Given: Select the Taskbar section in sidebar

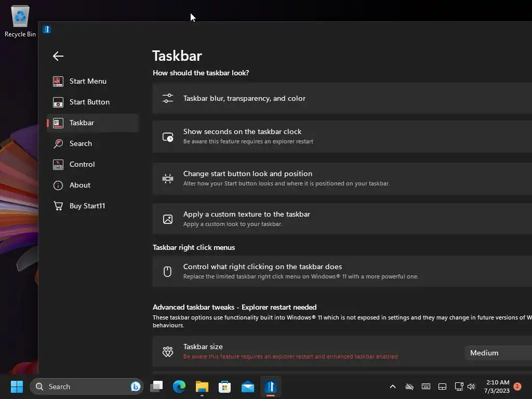Looking at the screenshot, I should (92, 123).
